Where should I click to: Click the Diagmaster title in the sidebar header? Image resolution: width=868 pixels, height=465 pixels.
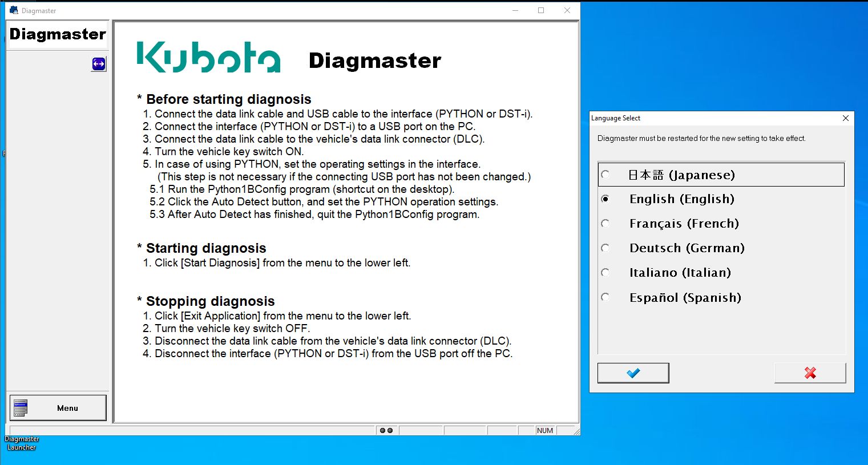pyautogui.click(x=57, y=34)
